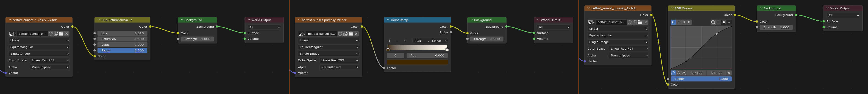Open Linear interpolation dropdown in Color Ramp
This screenshot has height=94, width=868.
[x=440, y=41]
